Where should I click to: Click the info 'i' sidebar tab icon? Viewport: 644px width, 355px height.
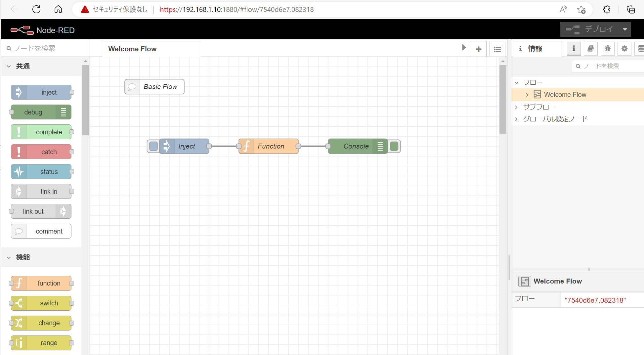(x=574, y=49)
